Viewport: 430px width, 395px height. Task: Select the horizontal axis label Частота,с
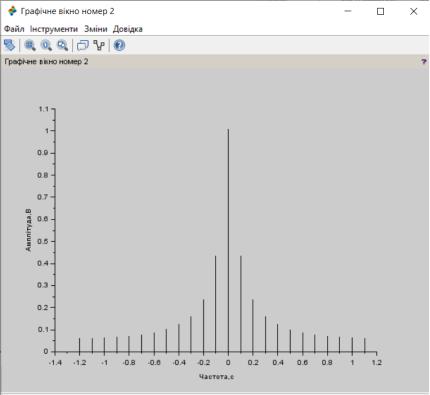coord(216,377)
